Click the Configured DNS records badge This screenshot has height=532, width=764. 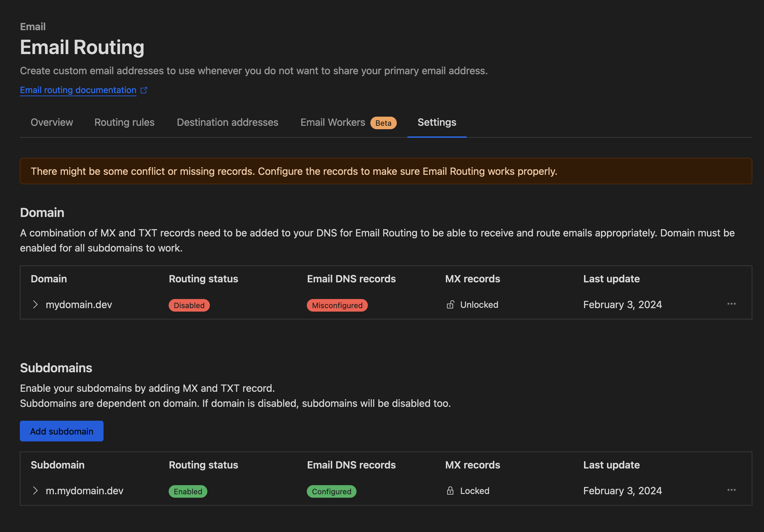331,491
